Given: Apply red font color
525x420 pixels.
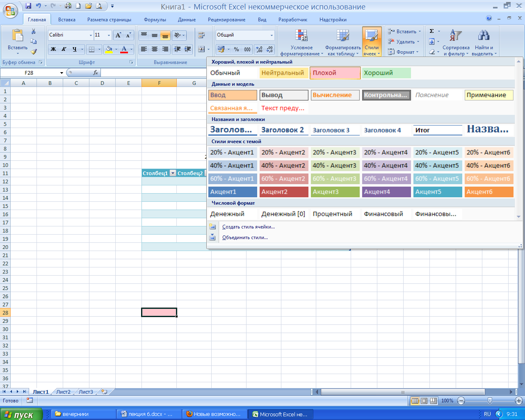Looking at the screenshot, I should tap(124, 49).
